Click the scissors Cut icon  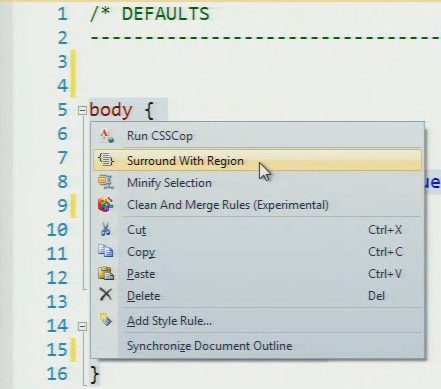pos(106,229)
